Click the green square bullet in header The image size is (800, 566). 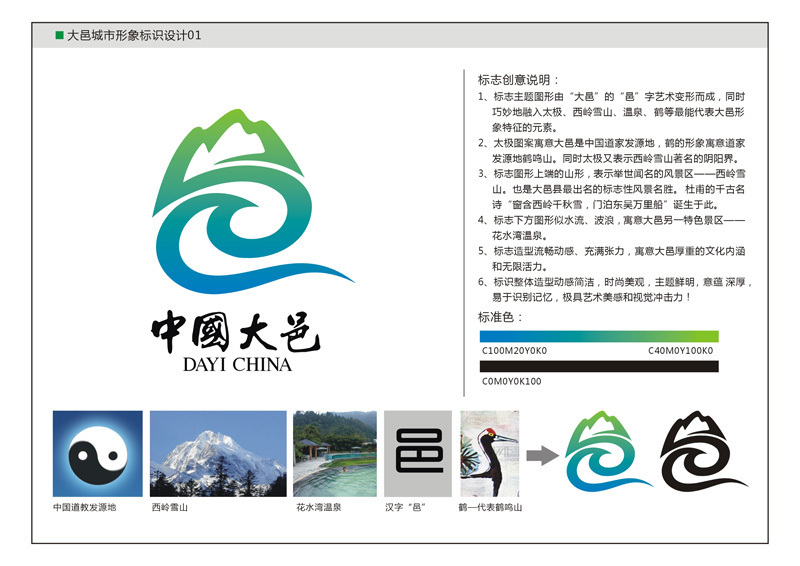pos(59,35)
